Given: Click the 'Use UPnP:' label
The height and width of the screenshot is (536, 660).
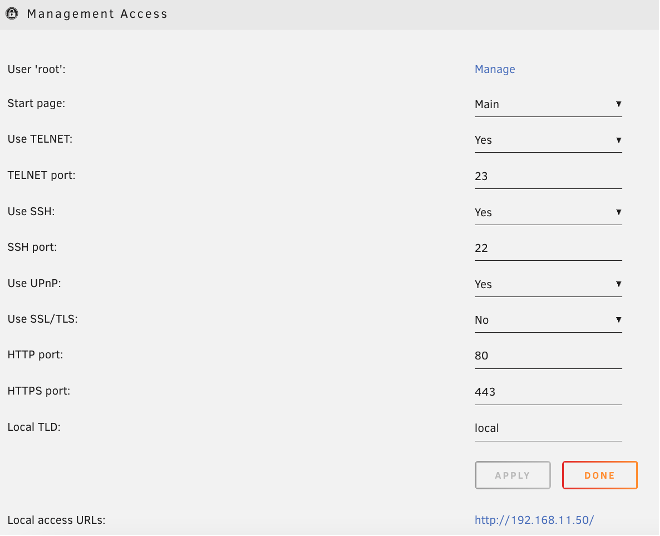Looking at the screenshot, I should click(x=34, y=283).
